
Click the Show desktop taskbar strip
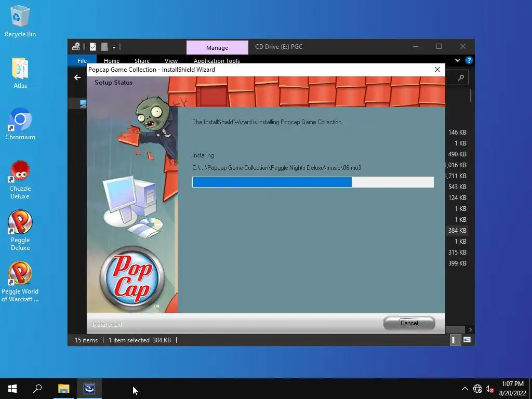530,389
